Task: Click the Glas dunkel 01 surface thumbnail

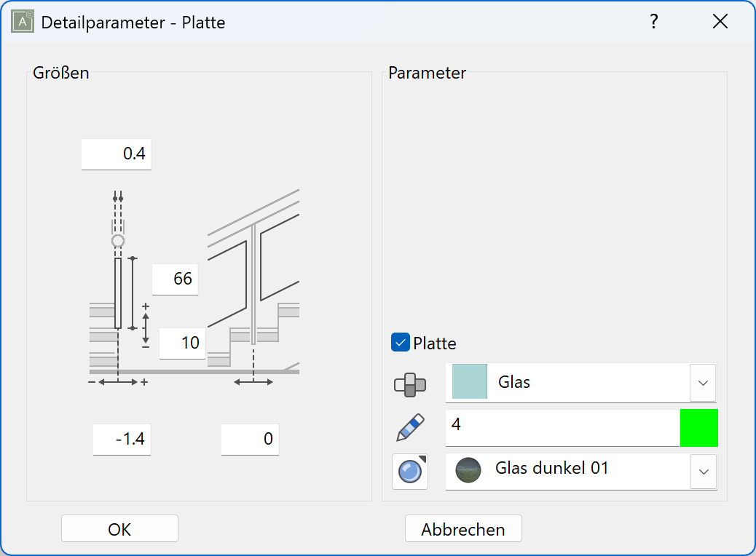Action: point(468,470)
